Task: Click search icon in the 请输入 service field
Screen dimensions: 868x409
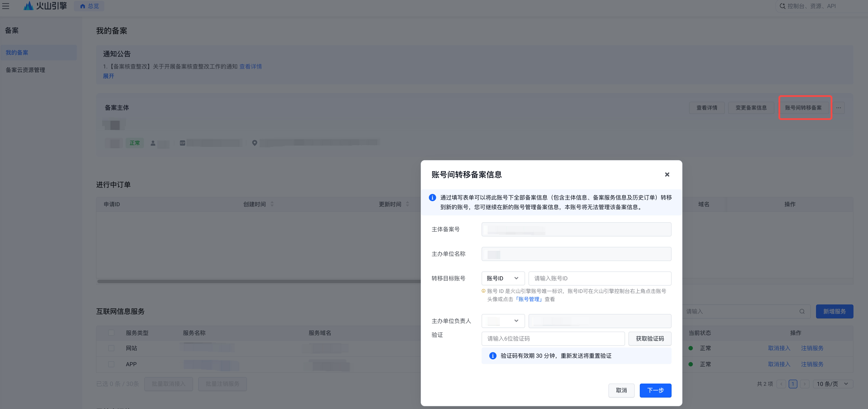Action: [802, 311]
